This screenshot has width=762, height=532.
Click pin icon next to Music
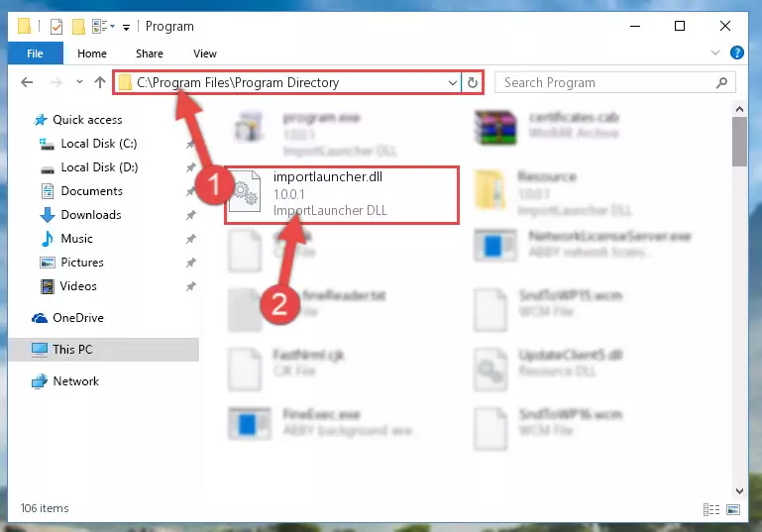pos(191,239)
